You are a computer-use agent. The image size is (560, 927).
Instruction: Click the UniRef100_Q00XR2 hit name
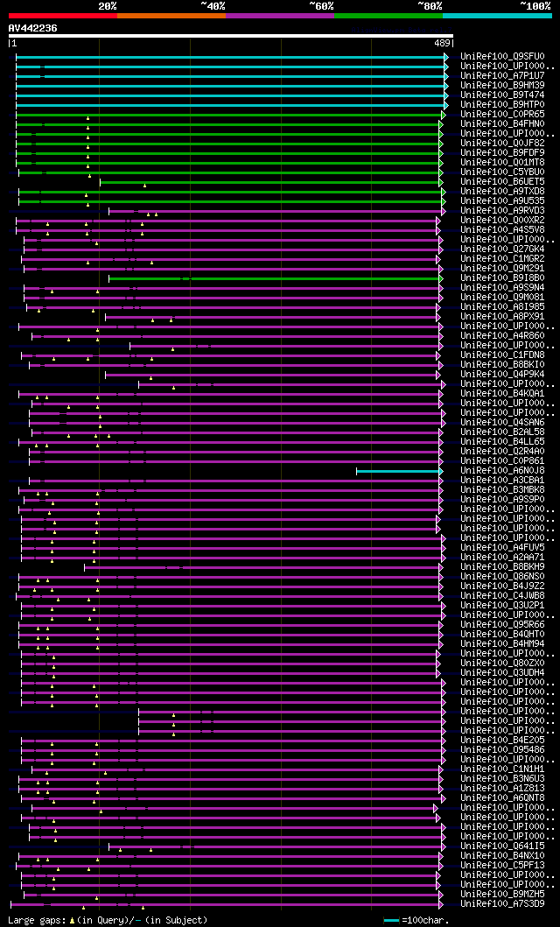coord(503,220)
